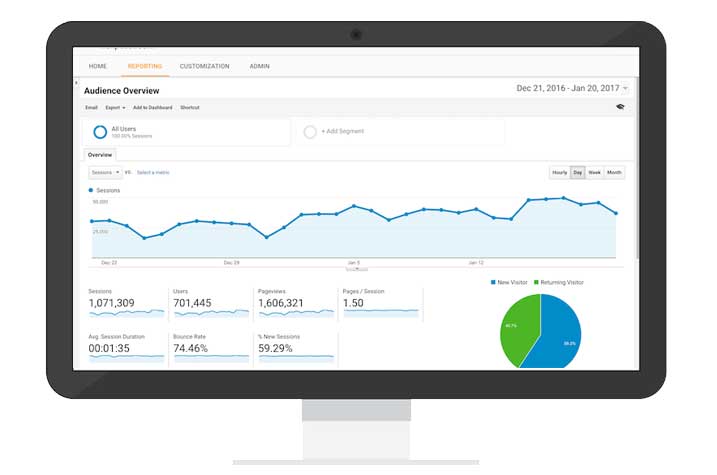
Task: Click the Add Segment placeholder
Action: (x=342, y=131)
